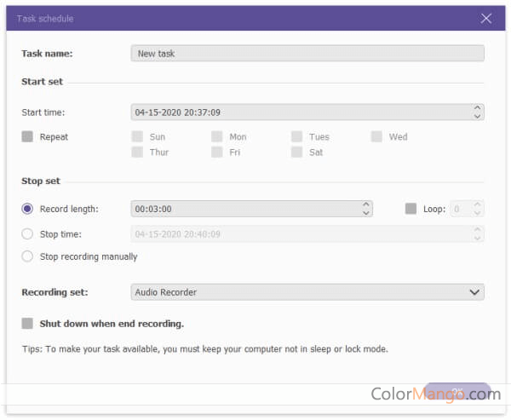
Task: Check the Sat day checkbox
Action: (x=297, y=152)
